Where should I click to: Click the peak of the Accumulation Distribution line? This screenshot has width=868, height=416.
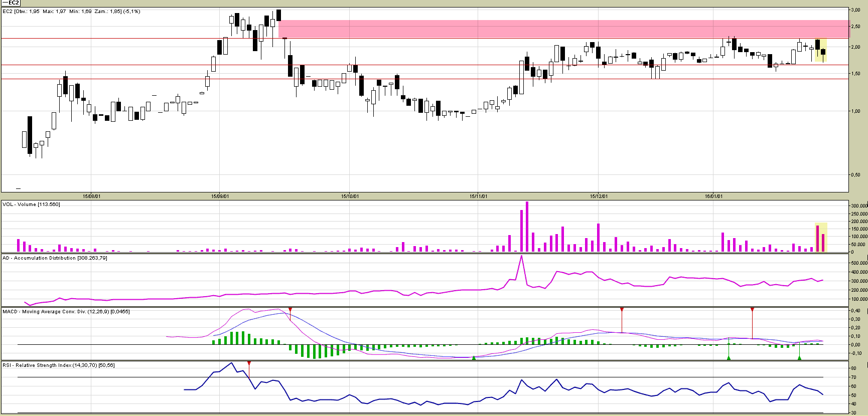[521, 257]
